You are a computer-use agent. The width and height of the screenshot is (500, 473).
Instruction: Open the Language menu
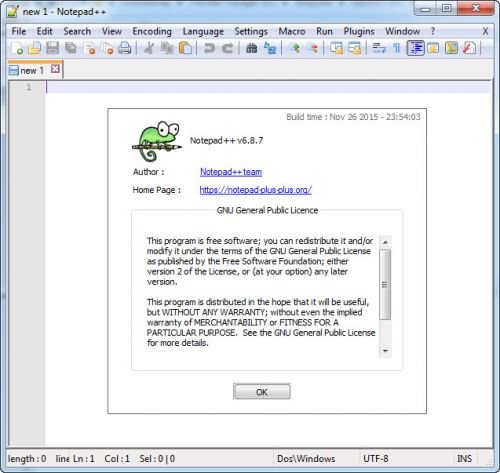203,31
